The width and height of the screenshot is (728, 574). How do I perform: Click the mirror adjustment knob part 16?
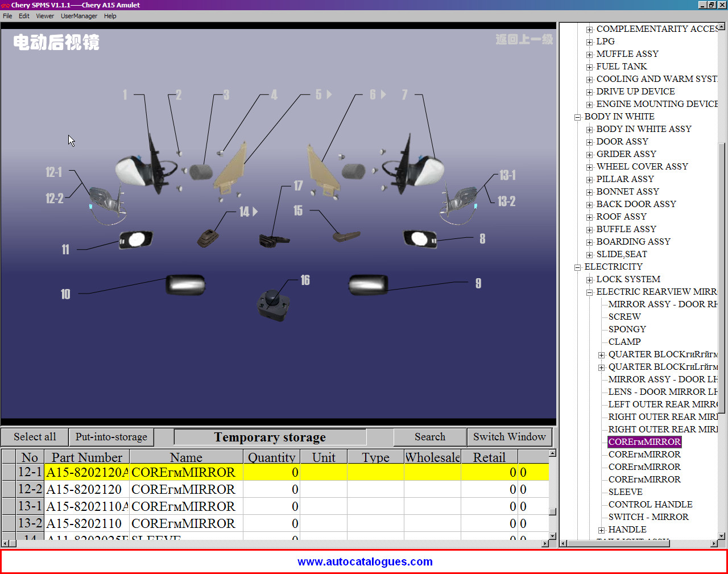click(274, 303)
